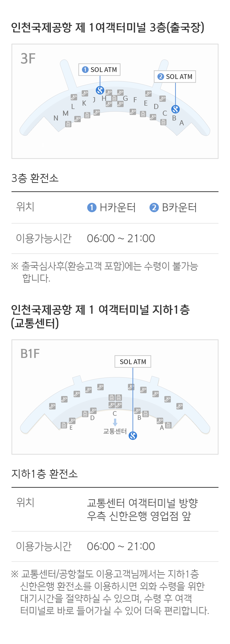Viewport: 230px width, 644px height.
Task: Select the '2 SOL ATM' callout label
Action: tap(175, 77)
